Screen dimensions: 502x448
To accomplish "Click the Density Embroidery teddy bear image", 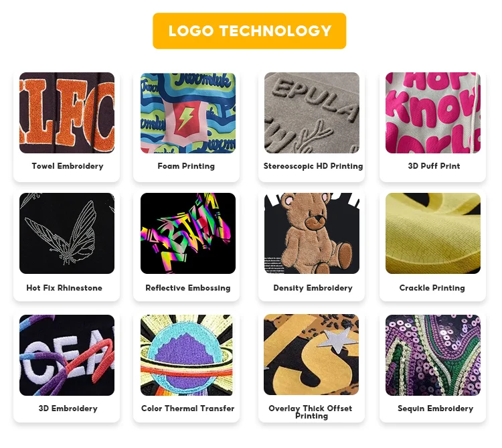I will [x=312, y=233].
